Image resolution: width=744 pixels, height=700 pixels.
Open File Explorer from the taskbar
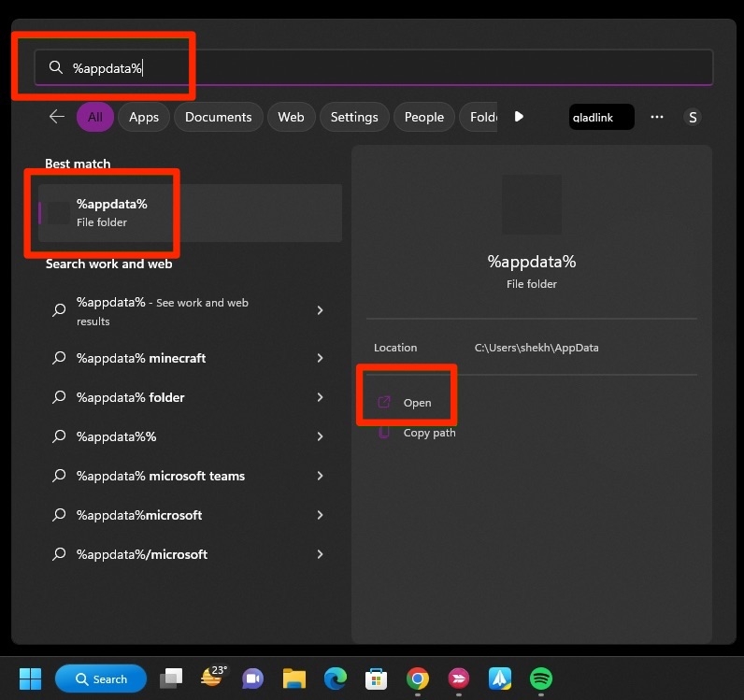click(294, 679)
